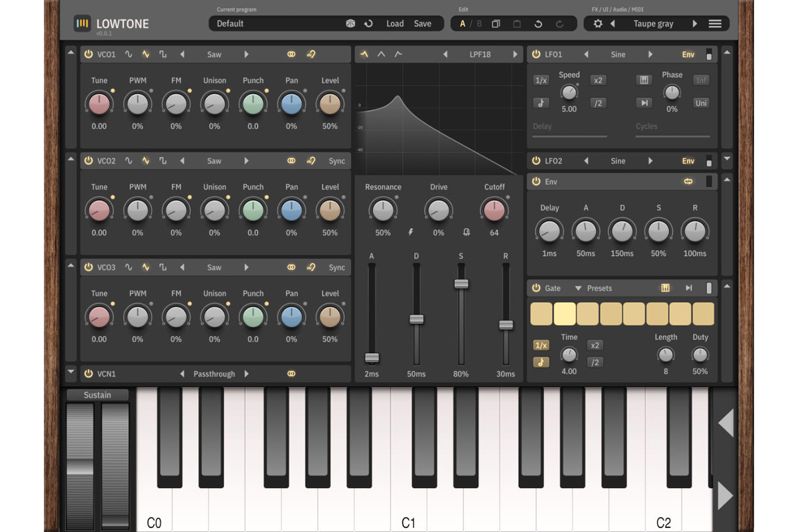Click LFO1 x2 speed button
The height and width of the screenshot is (532, 798).
tap(598, 80)
